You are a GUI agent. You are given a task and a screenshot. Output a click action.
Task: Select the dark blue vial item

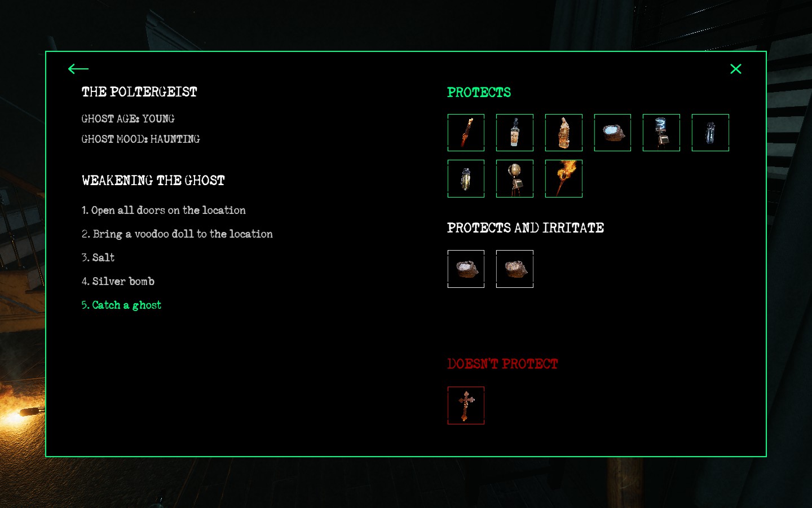click(x=710, y=133)
